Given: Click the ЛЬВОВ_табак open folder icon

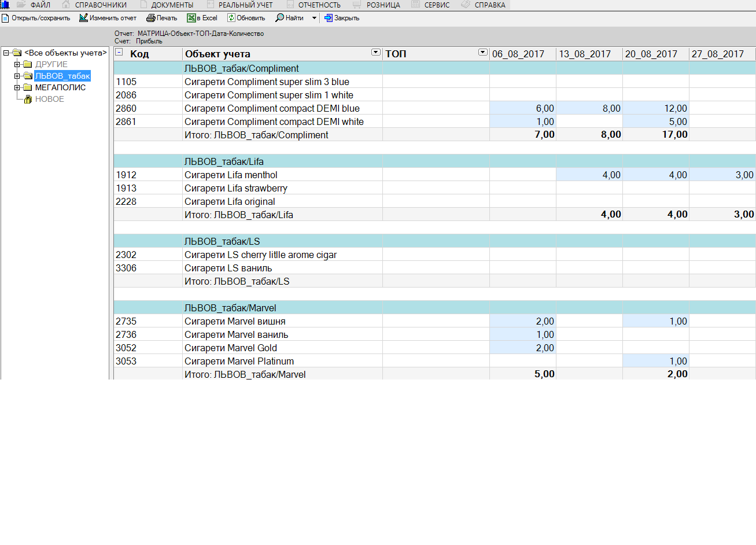Looking at the screenshot, I should pyautogui.click(x=27, y=76).
